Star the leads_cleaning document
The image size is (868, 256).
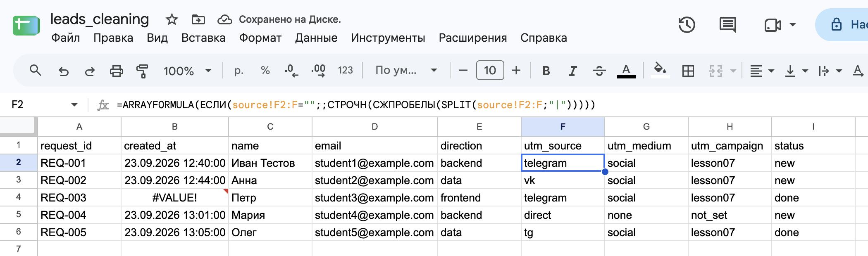pyautogui.click(x=172, y=19)
